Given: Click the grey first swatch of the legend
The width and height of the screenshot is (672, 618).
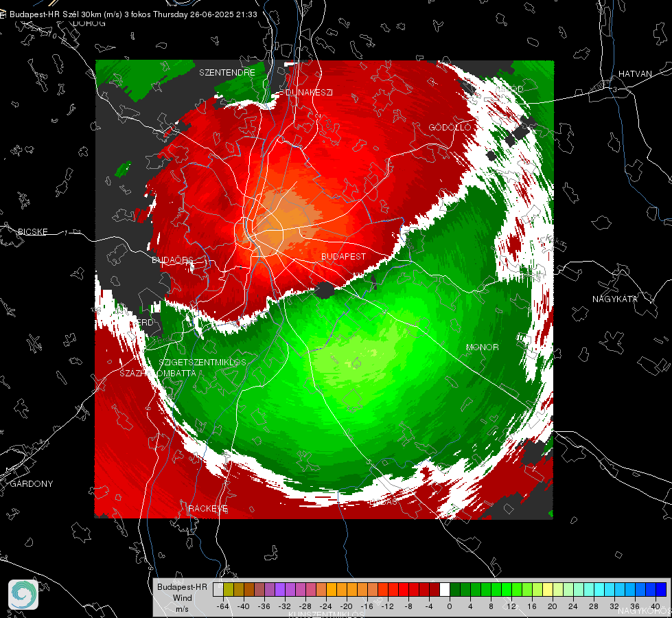Looking at the screenshot, I should pyautogui.click(x=218, y=589).
